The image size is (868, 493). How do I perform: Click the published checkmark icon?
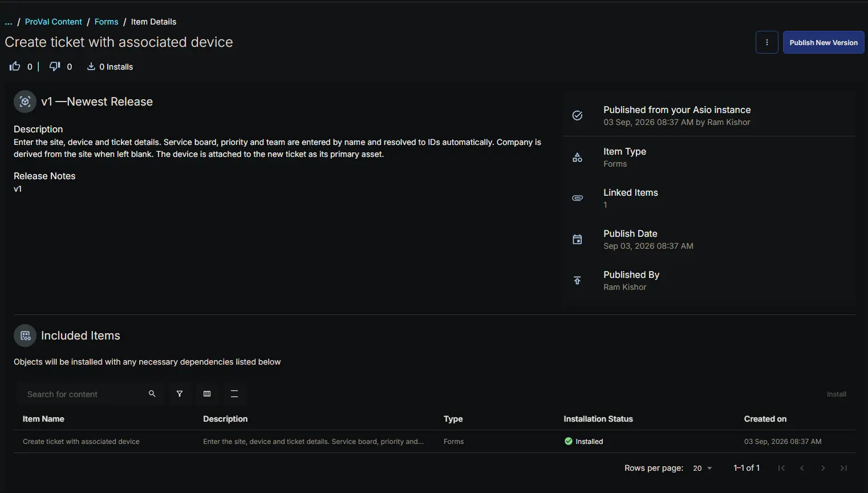[577, 115]
